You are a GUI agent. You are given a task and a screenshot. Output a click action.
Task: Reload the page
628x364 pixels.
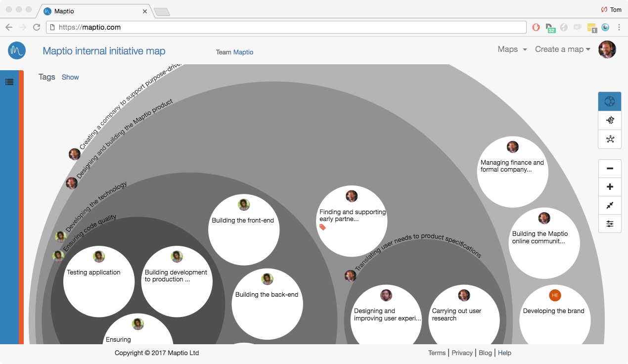click(x=37, y=27)
